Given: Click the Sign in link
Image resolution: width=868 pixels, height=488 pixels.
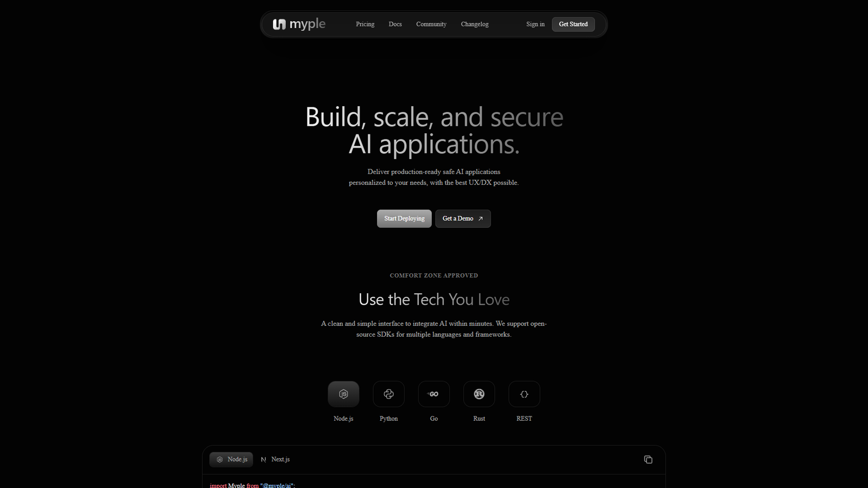Looking at the screenshot, I should point(535,24).
